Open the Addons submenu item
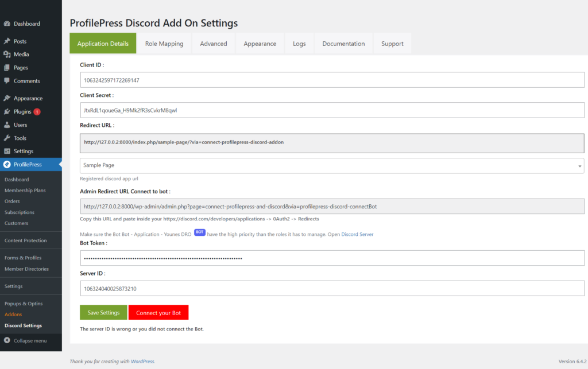This screenshot has height=369, width=588. pos(13,314)
